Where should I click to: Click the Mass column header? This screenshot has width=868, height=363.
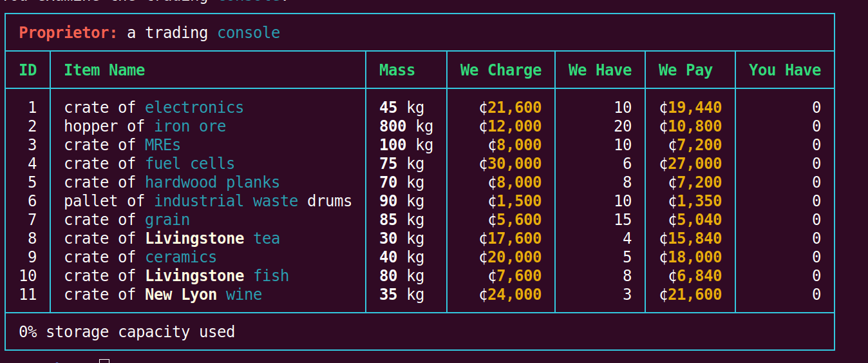[397, 70]
